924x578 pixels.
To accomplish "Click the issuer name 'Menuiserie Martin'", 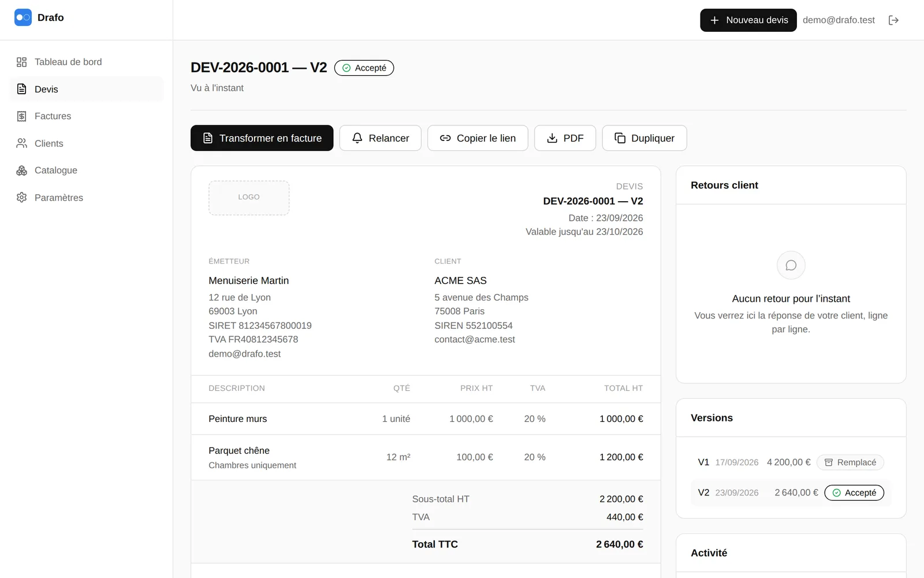I will click(x=249, y=281).
